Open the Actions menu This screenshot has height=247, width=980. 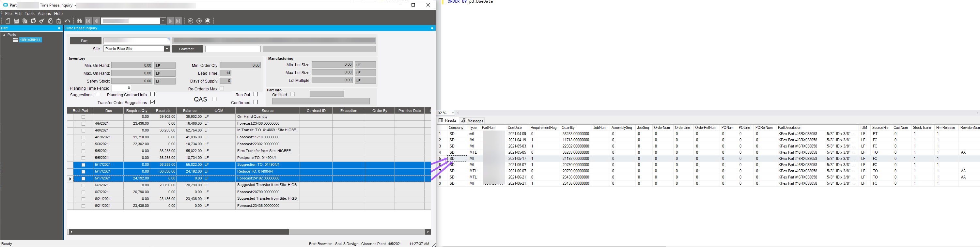[44, 14]
